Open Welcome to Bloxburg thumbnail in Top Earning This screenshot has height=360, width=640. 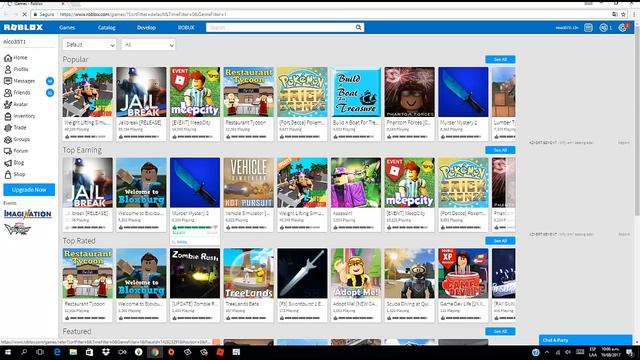(141, 182)
